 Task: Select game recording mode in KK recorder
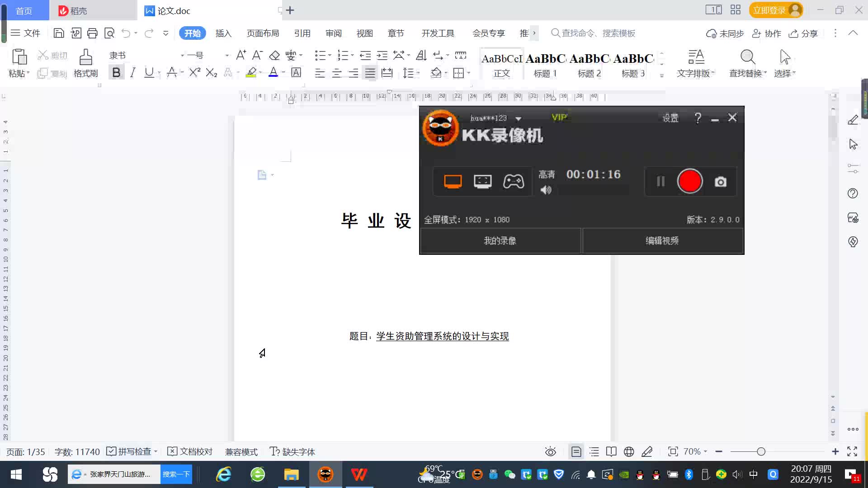coord(514,182)
